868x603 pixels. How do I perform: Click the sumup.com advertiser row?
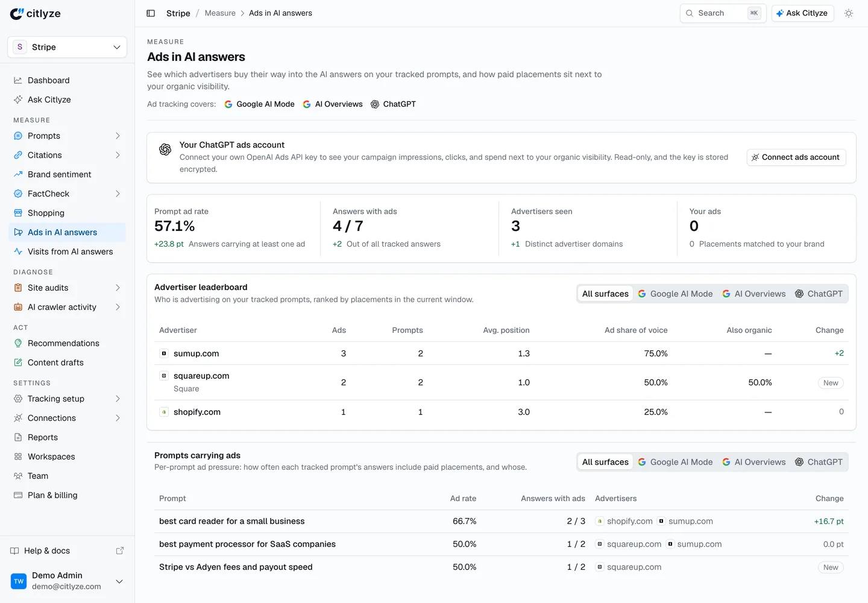point(502,353)
